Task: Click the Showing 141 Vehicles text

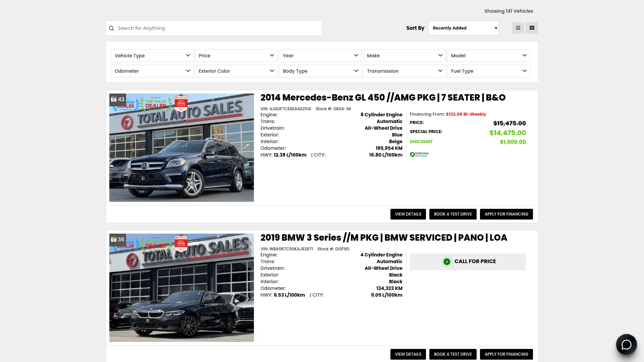Action: click(508, 11)
